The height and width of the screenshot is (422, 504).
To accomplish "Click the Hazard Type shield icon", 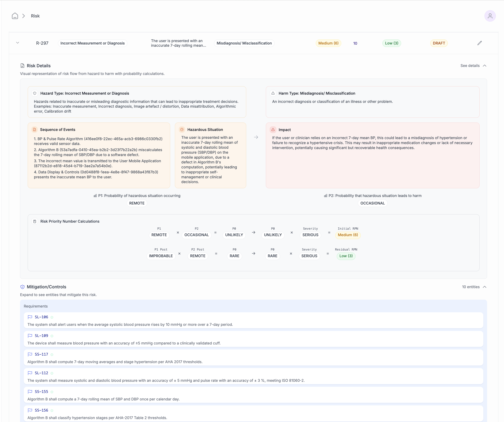I will coord(35,93).
